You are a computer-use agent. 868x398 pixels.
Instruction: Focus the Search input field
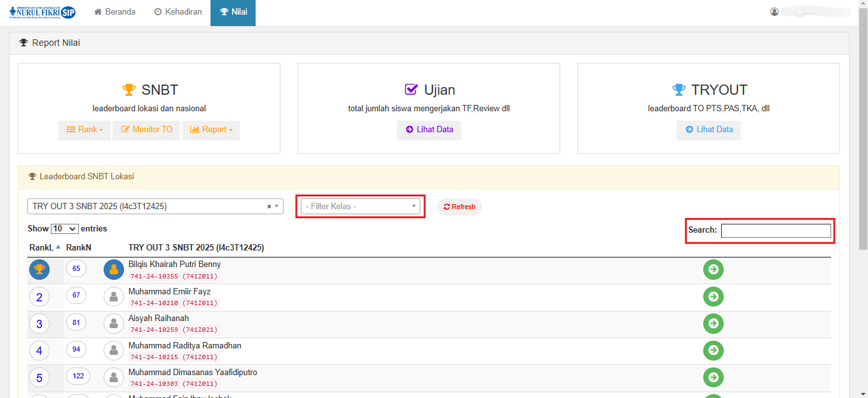pos(775,230)
